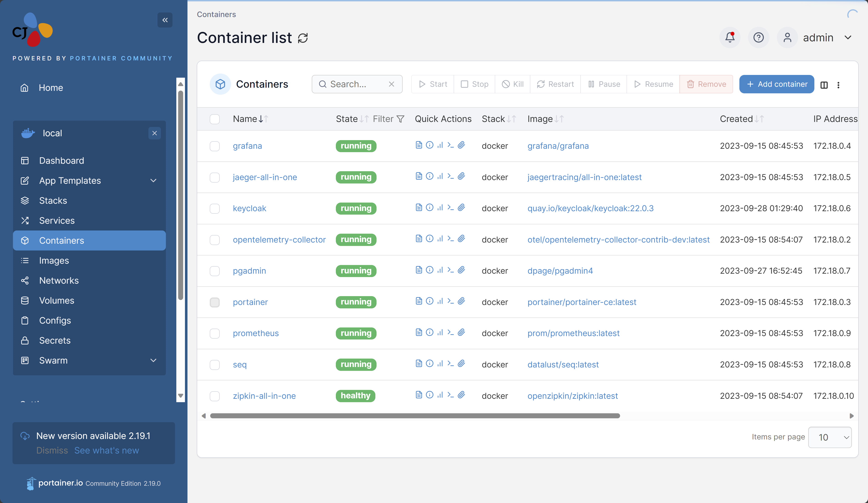Click the Add container button
The width and height of the screenshot is (868, 503).
[x=776, y=84]
